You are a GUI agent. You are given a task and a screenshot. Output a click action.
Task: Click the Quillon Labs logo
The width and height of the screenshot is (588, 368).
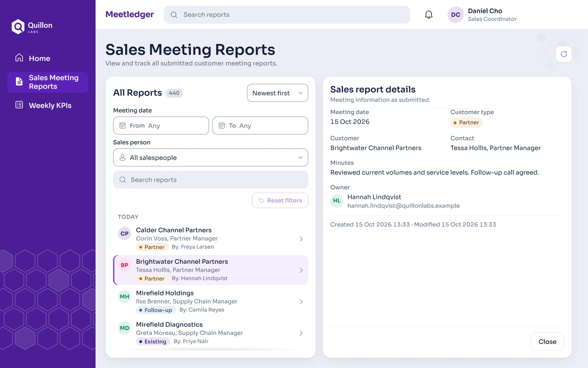[32, 27]
